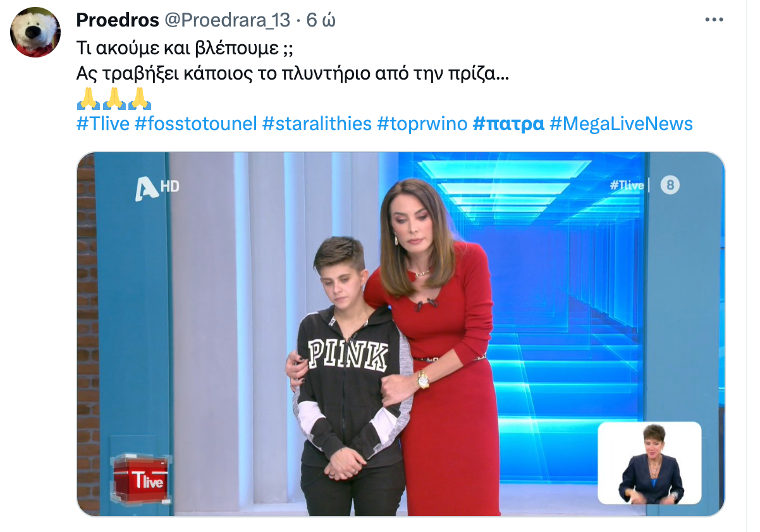The height and width of the screenshot is (532, 760).
Task: Open the @Proedrara_13 handle link
Action: [228, 20]
